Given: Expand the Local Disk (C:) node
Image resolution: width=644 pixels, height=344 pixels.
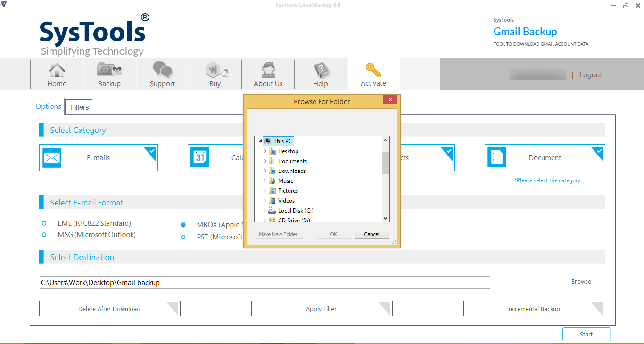Looking at the screenshot, I should (x=265, y=211).
